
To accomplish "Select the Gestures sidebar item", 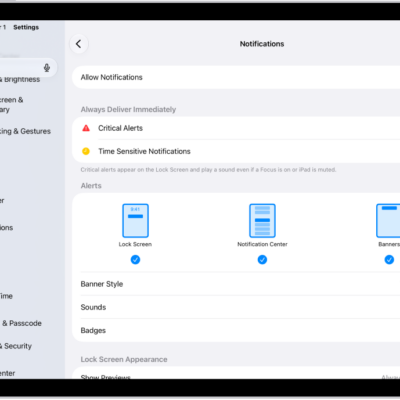I will (25, 131).
